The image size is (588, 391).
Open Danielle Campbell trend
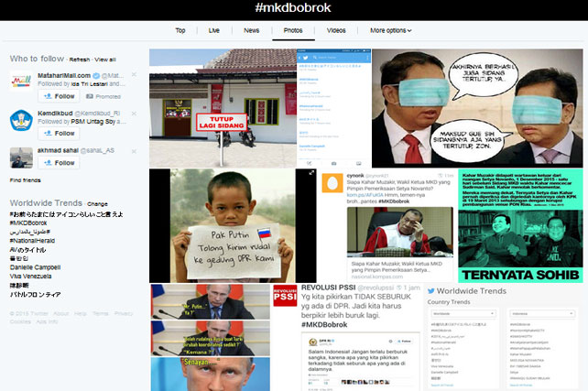(x=35, y=267)
